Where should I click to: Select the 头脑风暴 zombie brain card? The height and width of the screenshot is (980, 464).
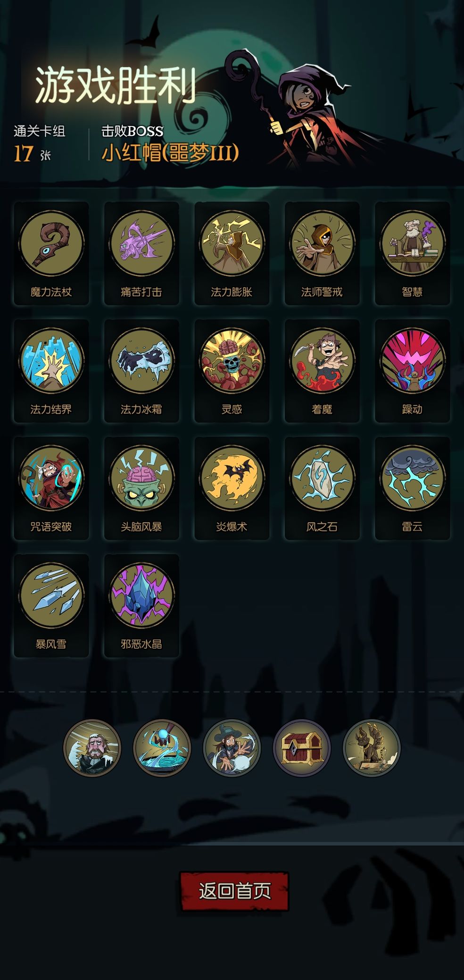[x=141, y=488]
